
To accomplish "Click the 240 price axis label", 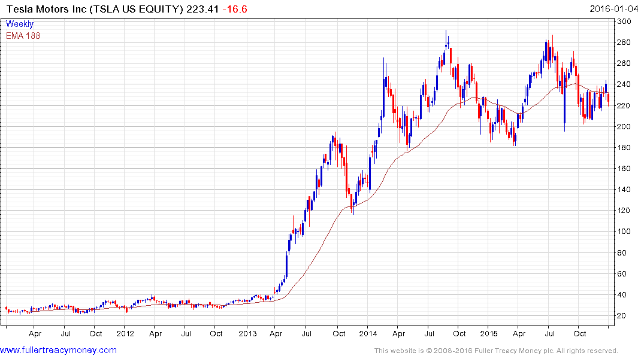I will click(x=624, y=84).
